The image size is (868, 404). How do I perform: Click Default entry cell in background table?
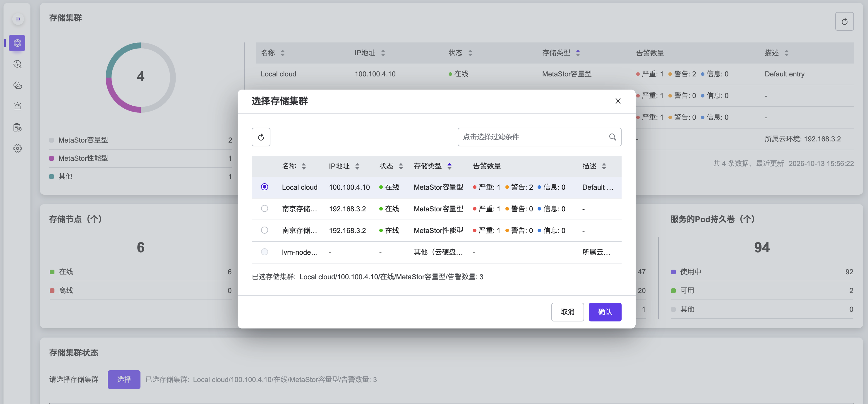point(784,74)
